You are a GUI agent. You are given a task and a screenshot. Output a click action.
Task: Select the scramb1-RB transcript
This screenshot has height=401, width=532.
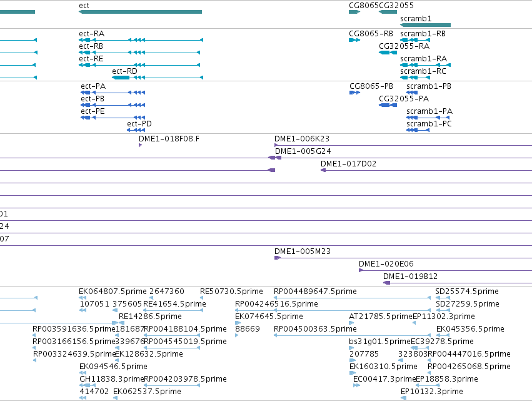tap(415, 40)
